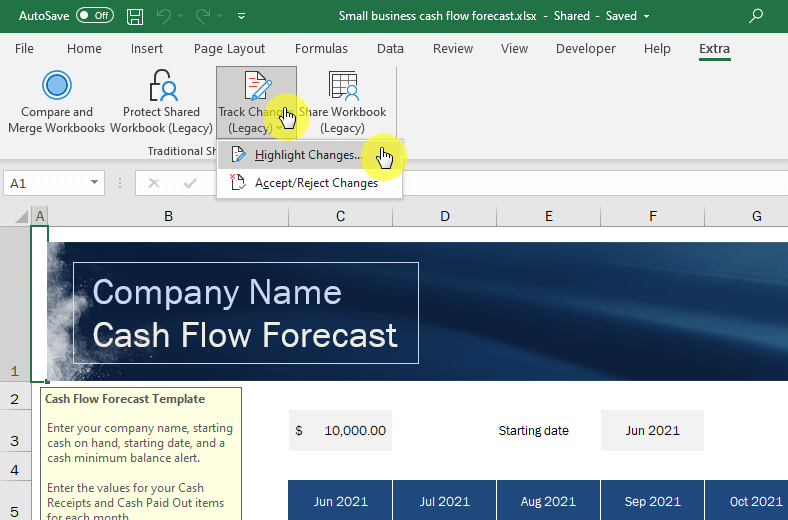
Task: Click the Cash Flow Forecast Template note
Action: [x=141, y=454]
